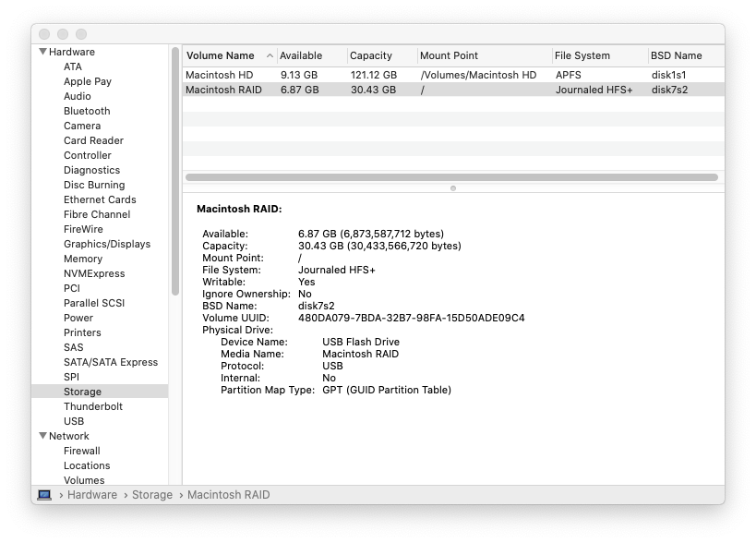Click the sort arrow in Volume Name header

270,56
